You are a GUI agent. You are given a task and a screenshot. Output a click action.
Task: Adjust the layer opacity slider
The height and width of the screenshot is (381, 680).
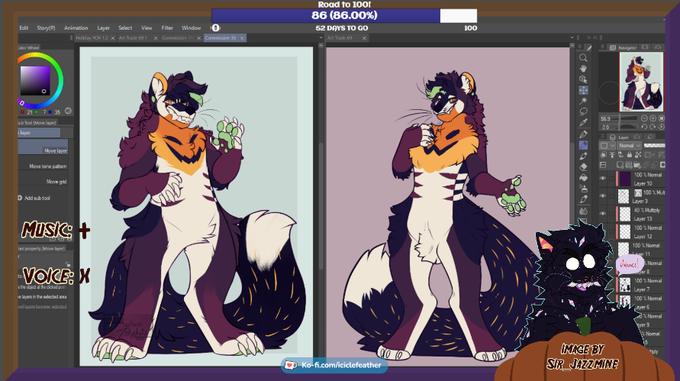coord(654,146)
